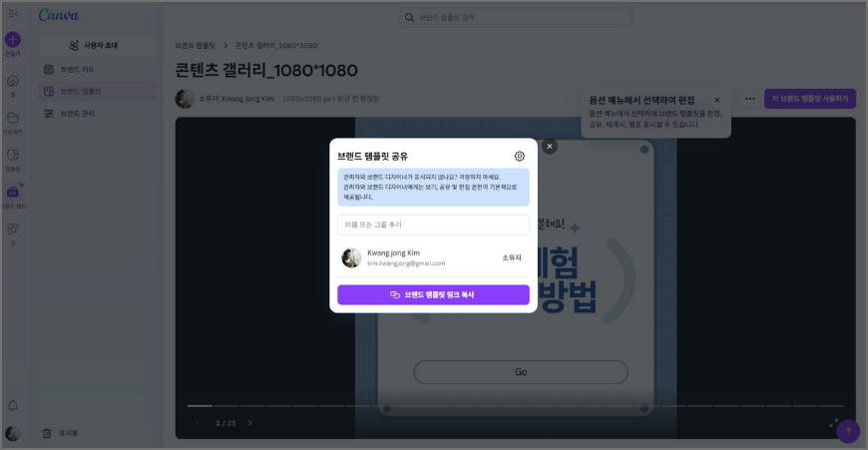Dismiss the option menu edit tooltip

point(717,100)
